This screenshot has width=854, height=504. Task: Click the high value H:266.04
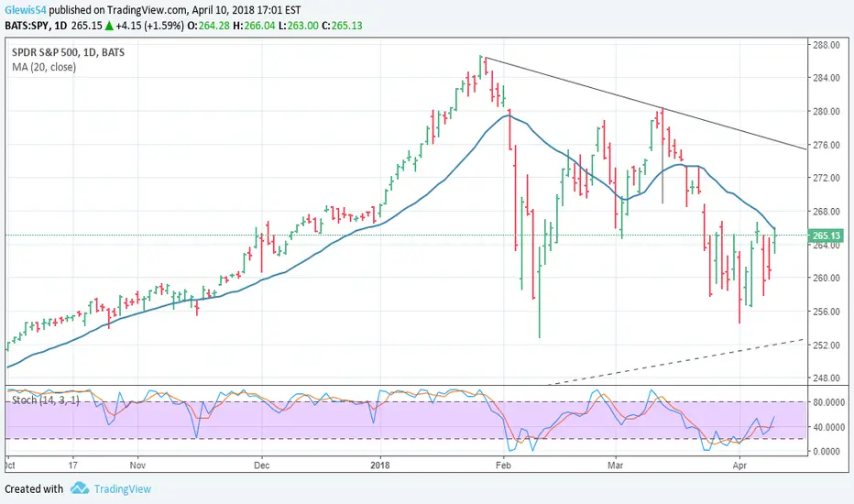click(x=254, y=26)
